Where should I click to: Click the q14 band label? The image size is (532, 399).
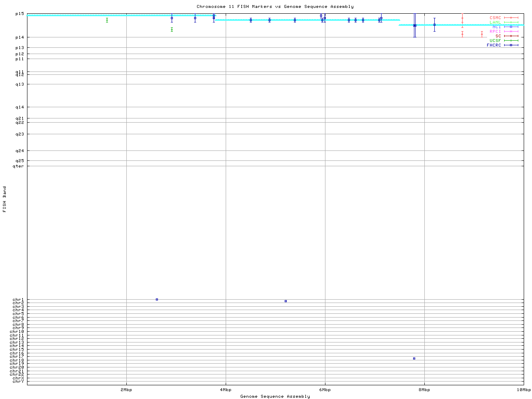click(x=20, y=107)
